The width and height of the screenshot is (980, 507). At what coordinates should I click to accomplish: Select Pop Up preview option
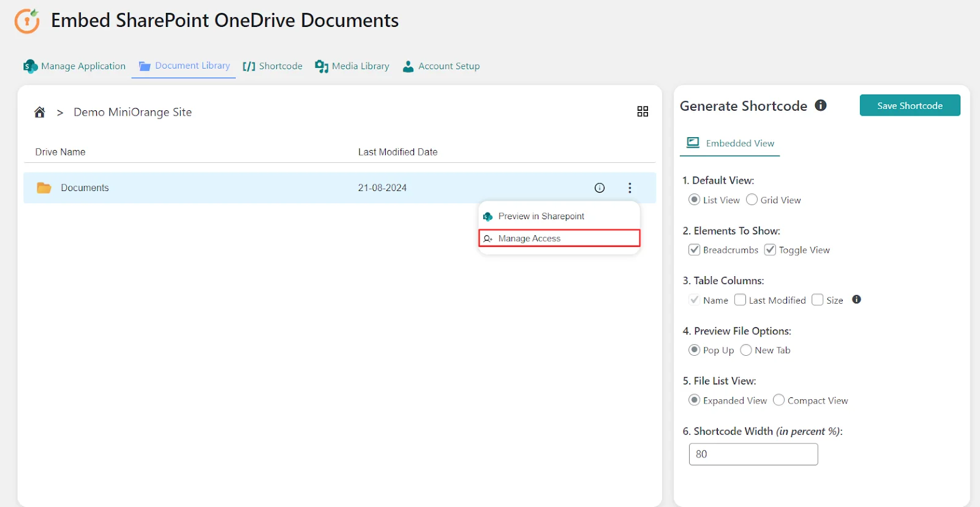point(695,350)
